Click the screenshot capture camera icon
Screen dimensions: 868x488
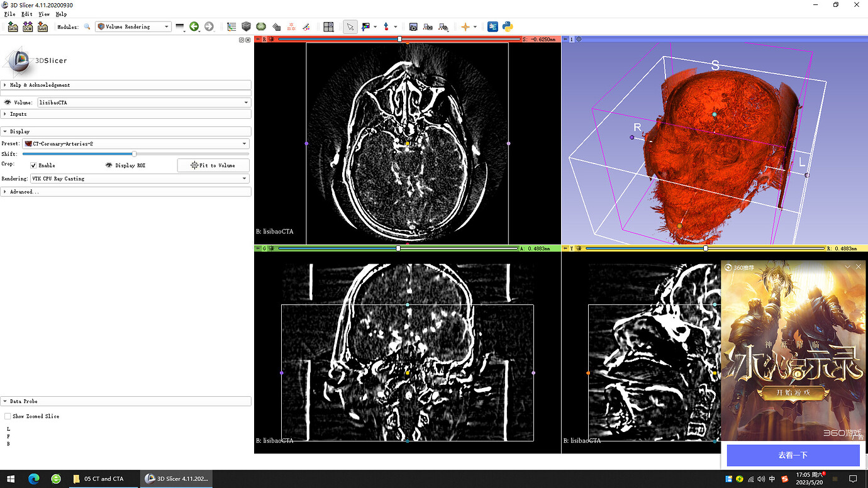413,27
